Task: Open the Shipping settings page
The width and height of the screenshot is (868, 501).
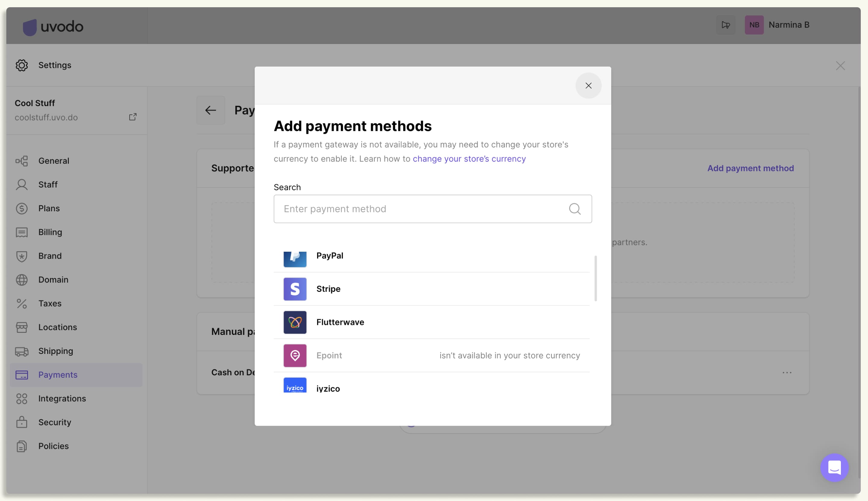Action: click(55, 351)
